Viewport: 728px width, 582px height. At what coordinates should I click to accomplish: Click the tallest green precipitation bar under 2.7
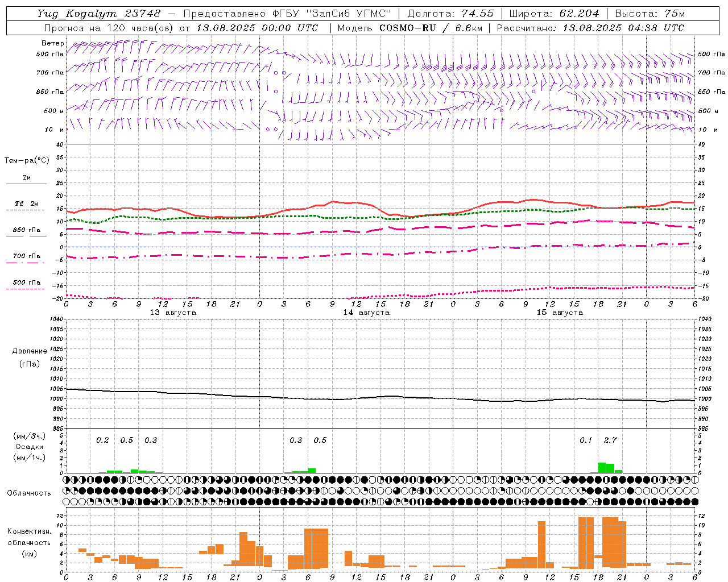click(x=602, y=468)
